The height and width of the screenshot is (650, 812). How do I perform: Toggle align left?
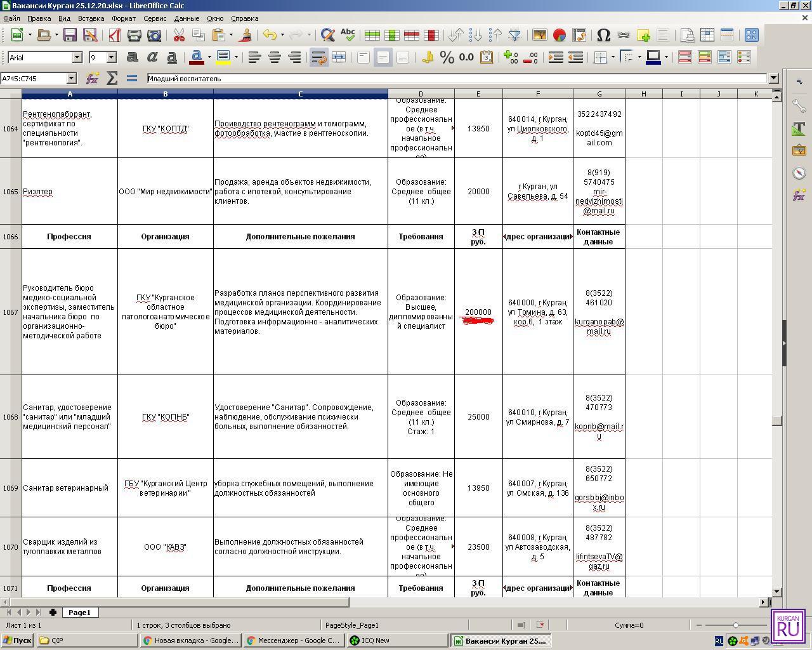point(255,57)
